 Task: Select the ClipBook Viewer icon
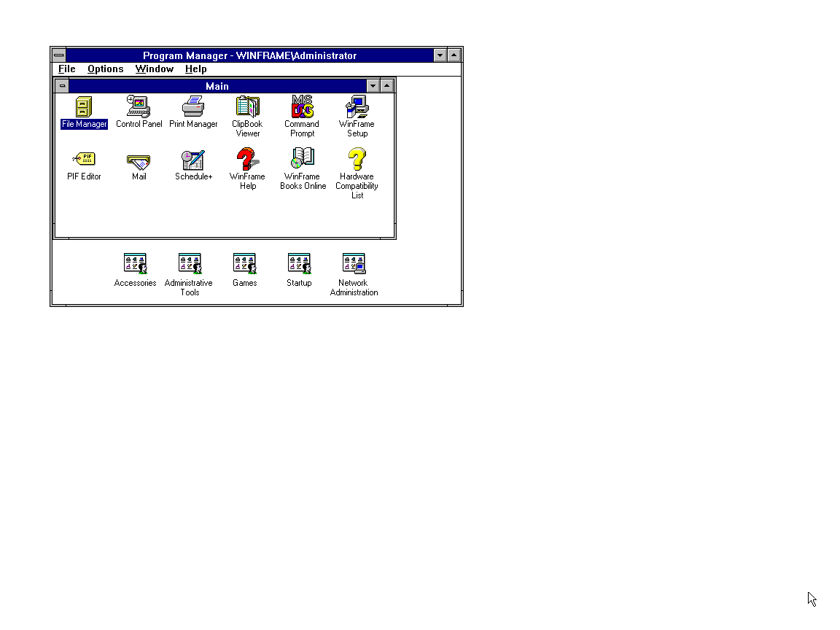[x=247, y=106]
